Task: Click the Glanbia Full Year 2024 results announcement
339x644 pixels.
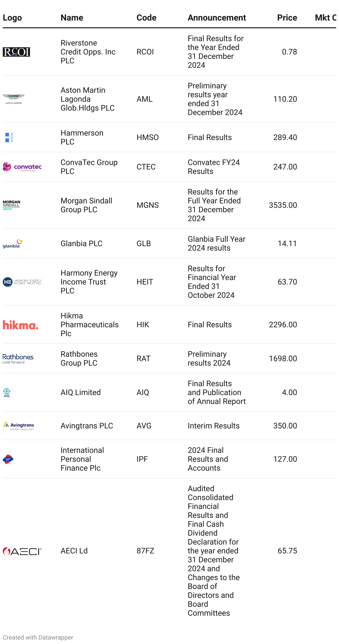Action: [x=216, y=244]
